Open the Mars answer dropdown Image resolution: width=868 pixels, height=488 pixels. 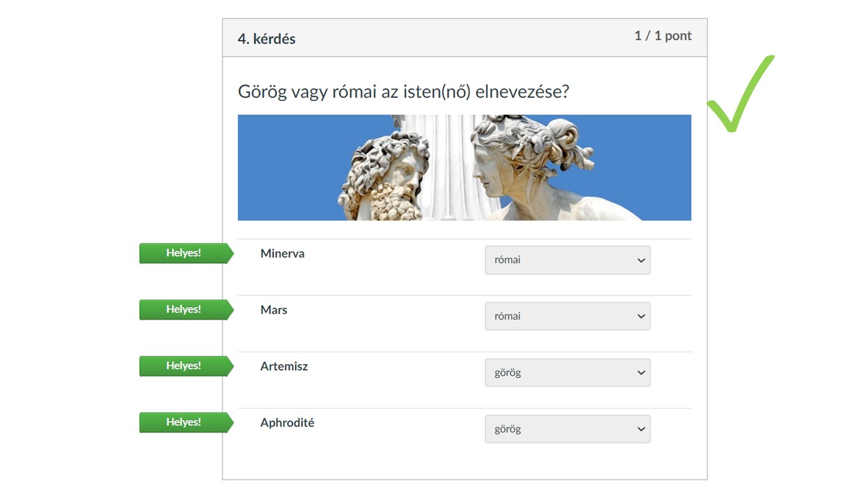pos(568,317)
